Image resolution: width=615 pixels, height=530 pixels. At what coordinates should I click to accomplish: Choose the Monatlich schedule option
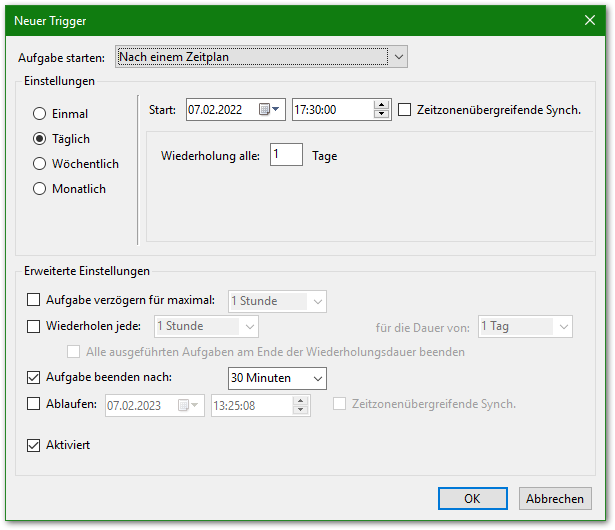click(x=40, y=189)
